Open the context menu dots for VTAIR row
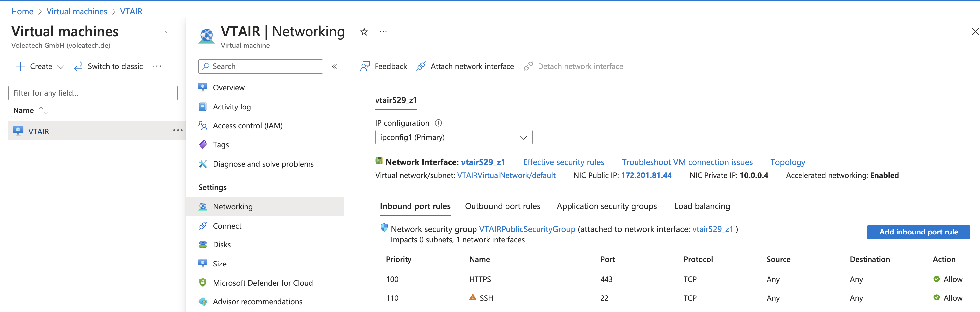 pos(178,130)
